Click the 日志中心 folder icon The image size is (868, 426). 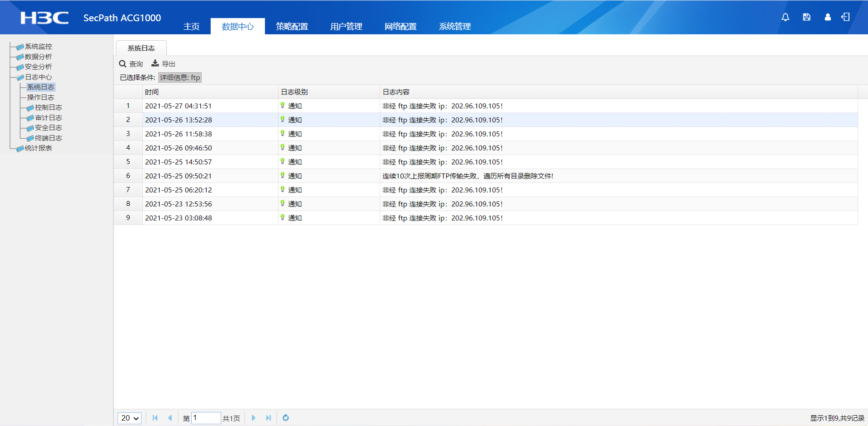20,78
